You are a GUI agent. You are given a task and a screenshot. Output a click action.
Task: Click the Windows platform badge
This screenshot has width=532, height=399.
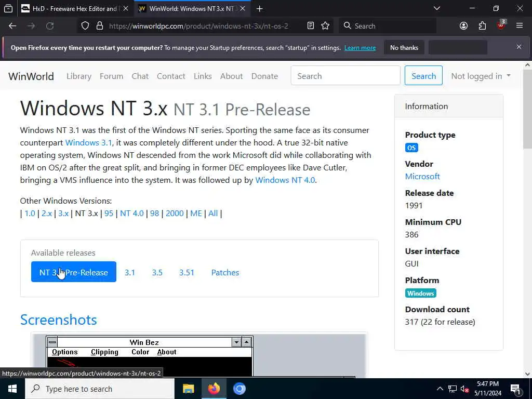420,293
